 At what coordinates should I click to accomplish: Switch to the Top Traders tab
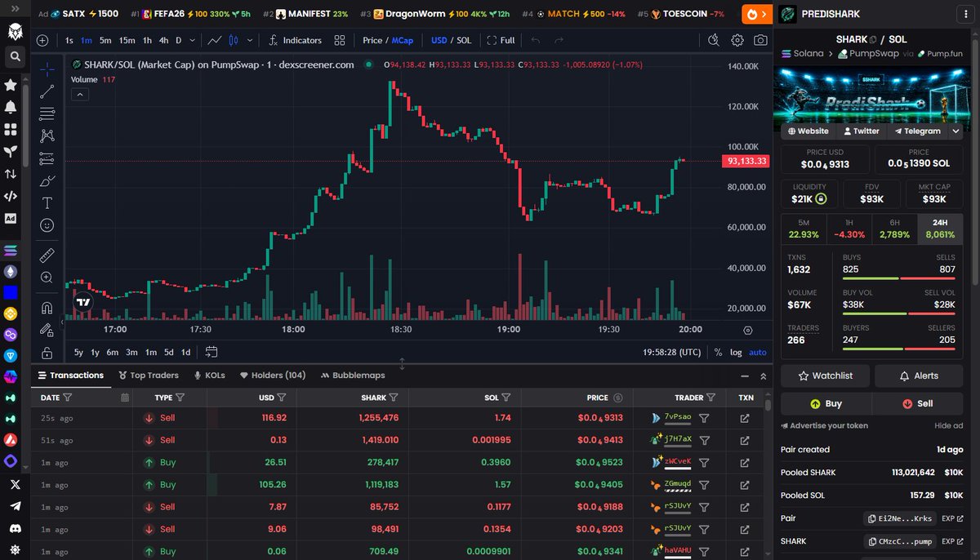(x=149, y=376)
